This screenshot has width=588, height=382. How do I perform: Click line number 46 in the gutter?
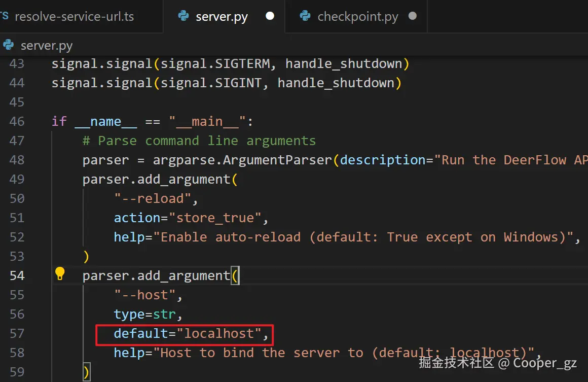(x=17, y=122)
